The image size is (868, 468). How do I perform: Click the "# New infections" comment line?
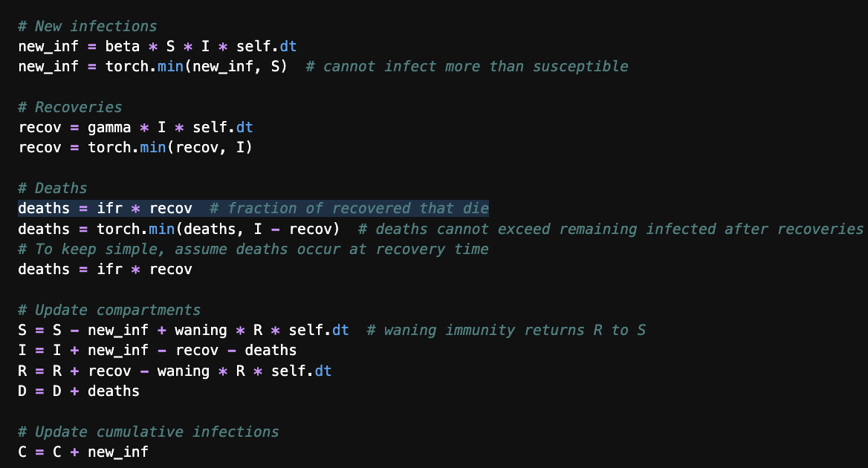tap(88, 26)
